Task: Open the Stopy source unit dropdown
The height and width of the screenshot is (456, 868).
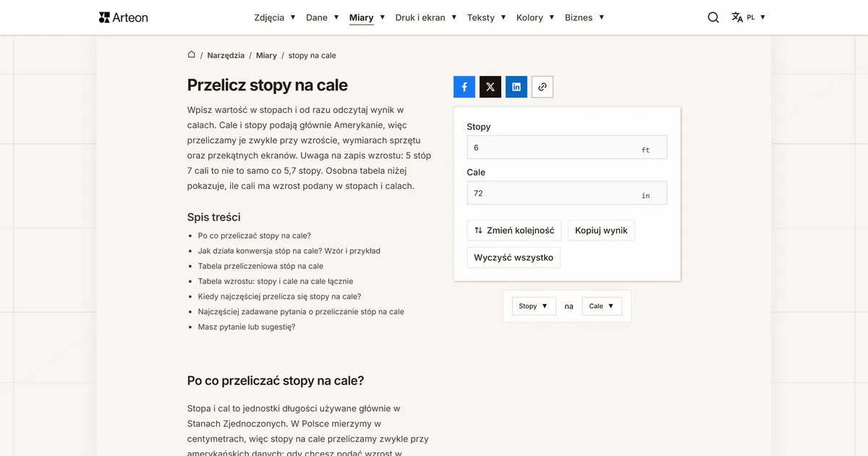Action: [x=534, y=306]
